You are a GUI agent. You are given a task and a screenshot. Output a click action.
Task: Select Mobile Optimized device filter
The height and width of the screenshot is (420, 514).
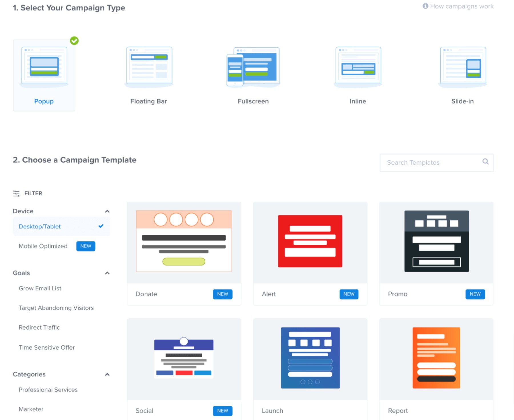(43, 246)
